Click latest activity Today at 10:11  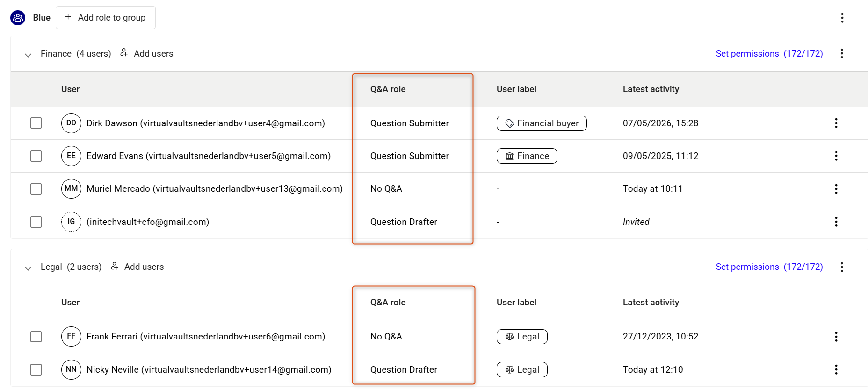[x=653, y=188]
